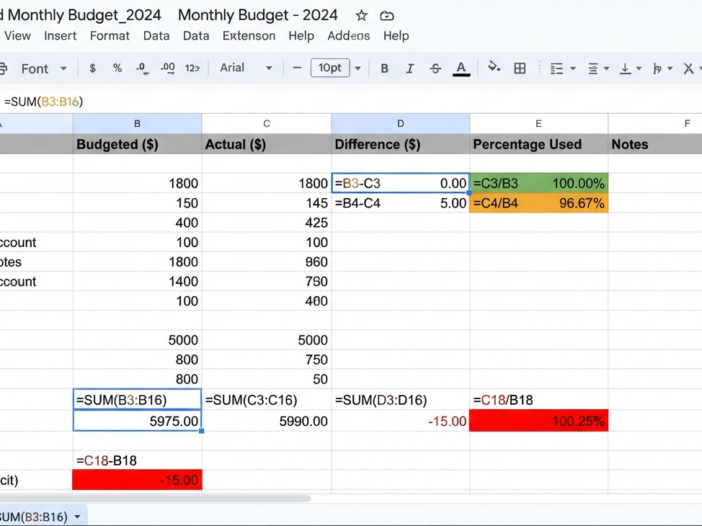702x526 pixels.
Task: Click vertical align icon
Action: [625, 68]
